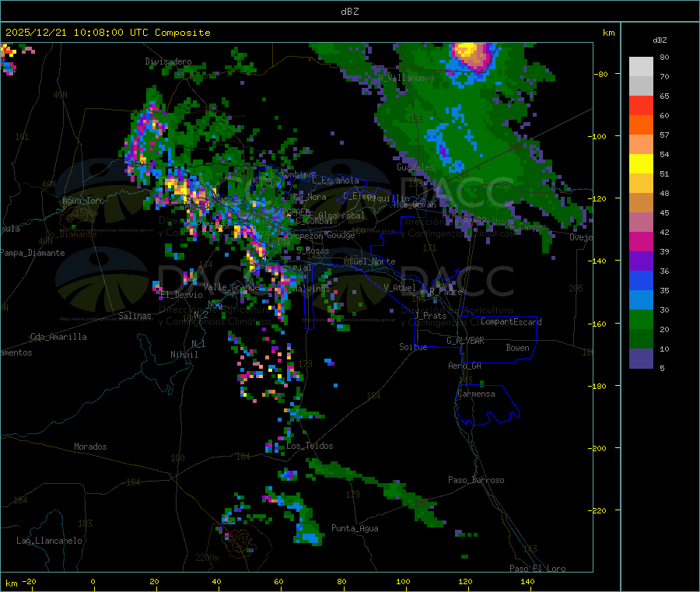Click the '-160' tick on the right axis
Viewport: 700px width, 592px height.
click(598, 324)
